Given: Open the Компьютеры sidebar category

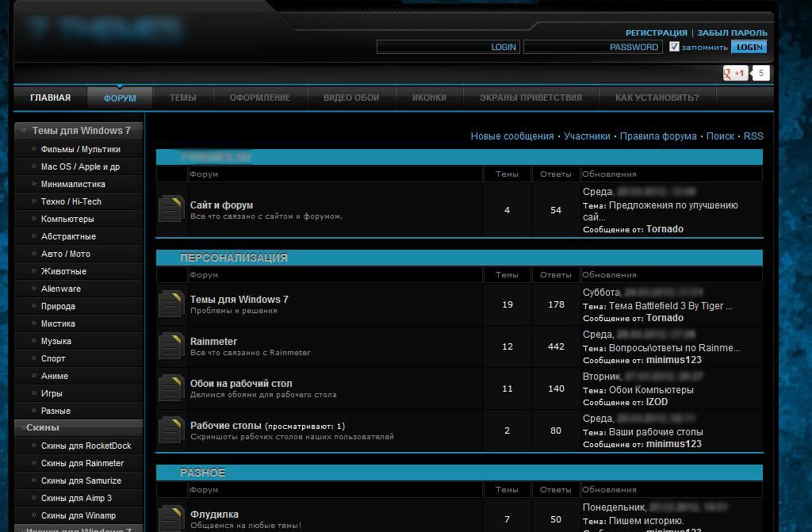Looking at the screenshot, I should [x=67, y=219].
